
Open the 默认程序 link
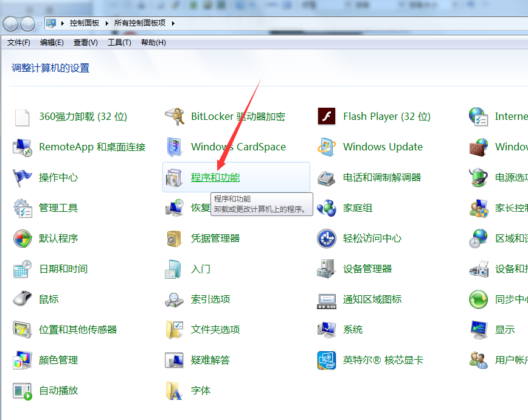coord(58,239)
